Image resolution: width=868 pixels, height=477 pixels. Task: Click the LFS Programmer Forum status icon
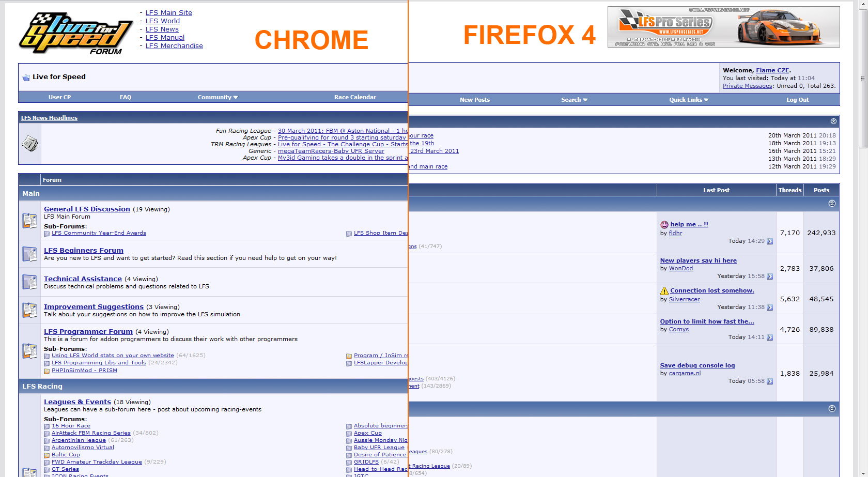click(29, 351)
